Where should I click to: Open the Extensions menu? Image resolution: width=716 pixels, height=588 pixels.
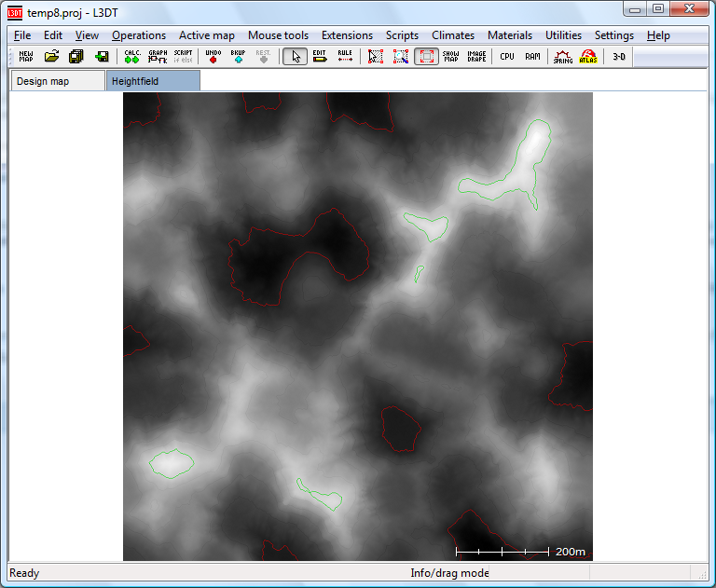point(347,35)
